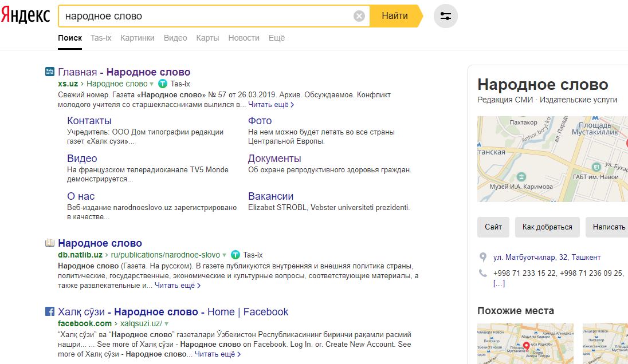Click the Найти search button
628x364 pixels.
(395, 16)
